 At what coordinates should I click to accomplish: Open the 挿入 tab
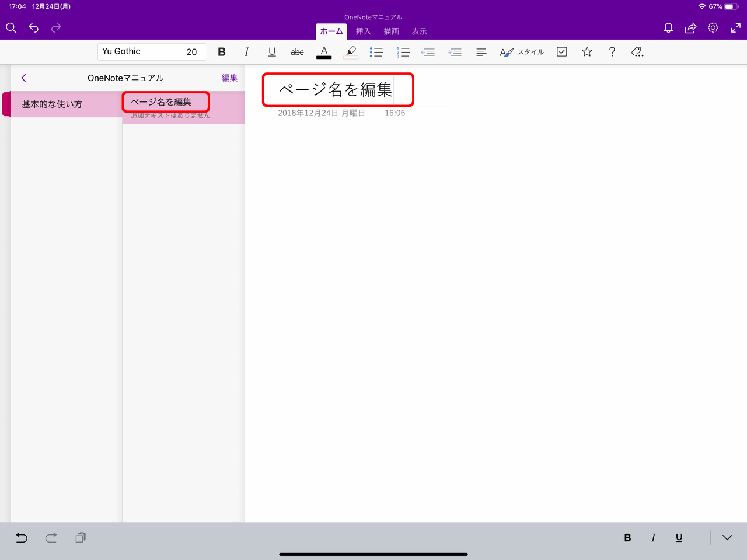click(364, 32)
